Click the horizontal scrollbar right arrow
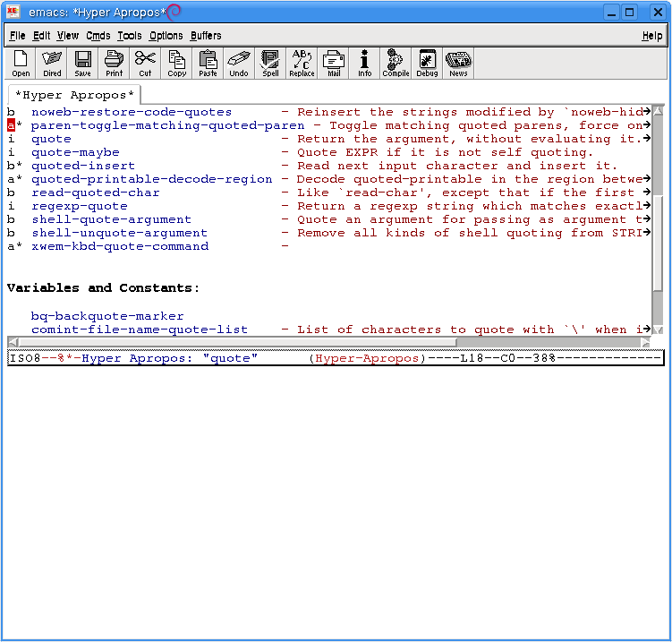672x642 pixels. [645, 342]
